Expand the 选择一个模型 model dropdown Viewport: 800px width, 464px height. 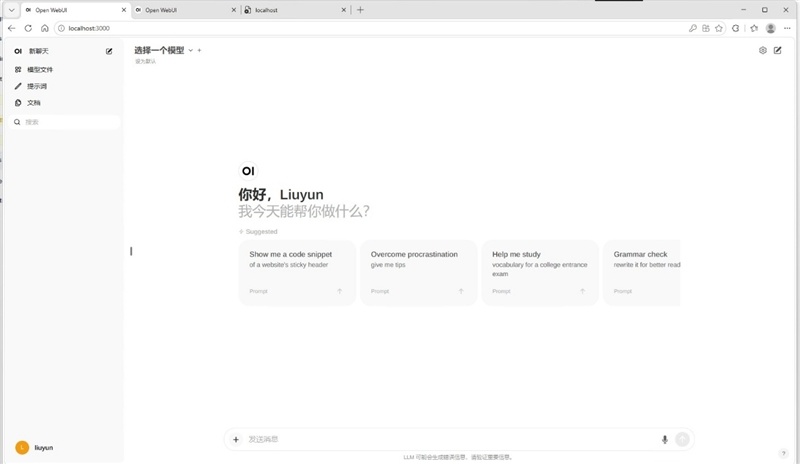(x=163, y=50)
